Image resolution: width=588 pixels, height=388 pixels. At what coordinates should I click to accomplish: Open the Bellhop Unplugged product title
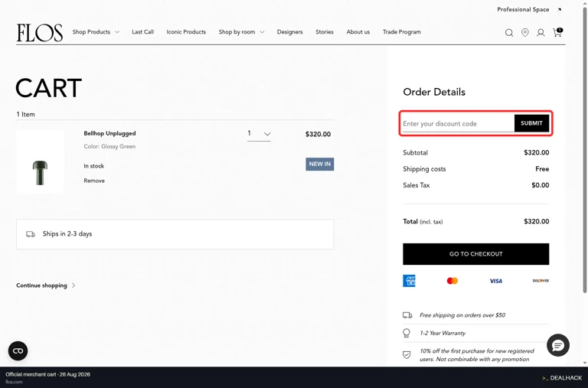pyautogui.click(x=109, y=133)
